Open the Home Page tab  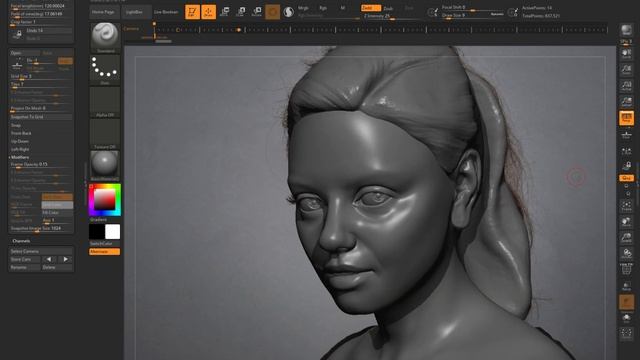click(x=104, y=12)
